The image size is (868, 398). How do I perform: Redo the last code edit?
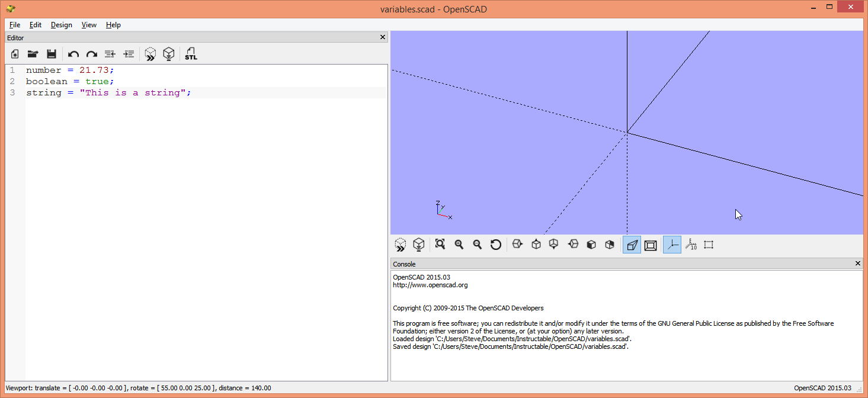point(91,54)
